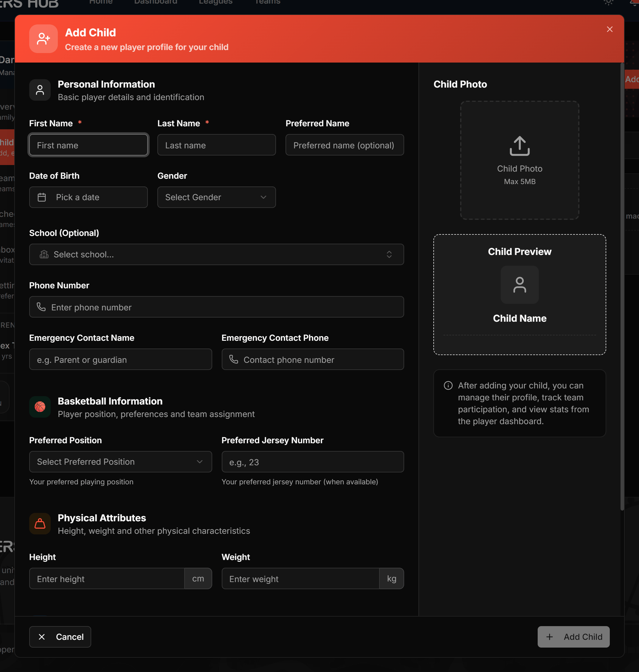Viewport: 639px width, 672px height.
Task: Click the weight icon beside Physical Attributes
Action: [40, 524]
